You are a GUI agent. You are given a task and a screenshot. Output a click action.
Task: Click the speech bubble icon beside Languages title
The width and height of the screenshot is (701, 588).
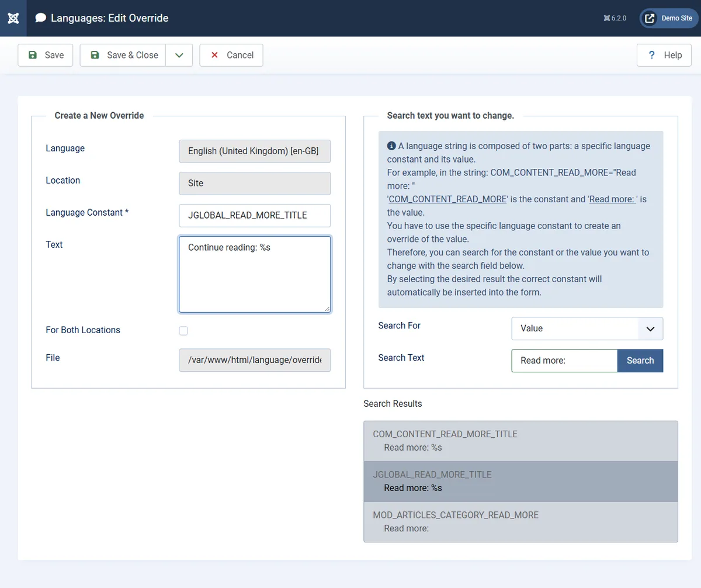[40, 18]
